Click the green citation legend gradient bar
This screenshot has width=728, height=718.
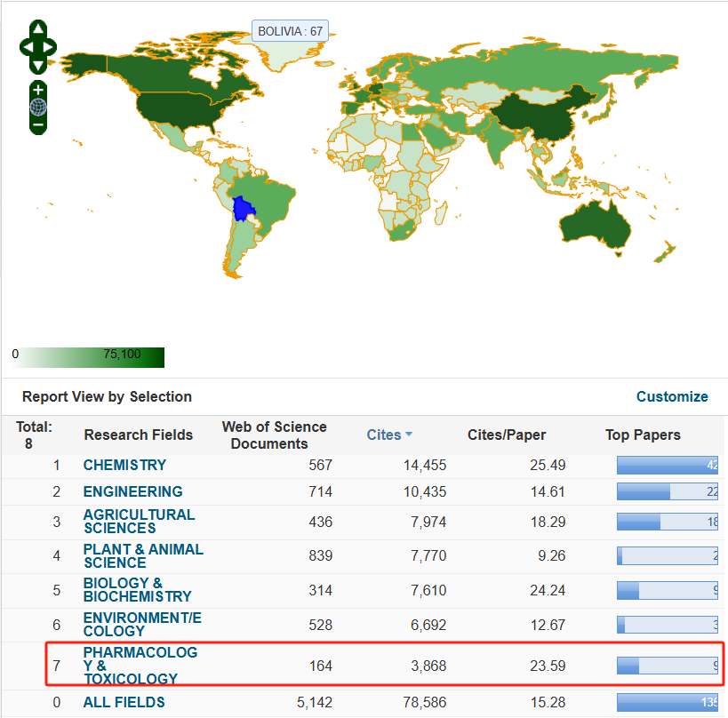tap(91, 357)
